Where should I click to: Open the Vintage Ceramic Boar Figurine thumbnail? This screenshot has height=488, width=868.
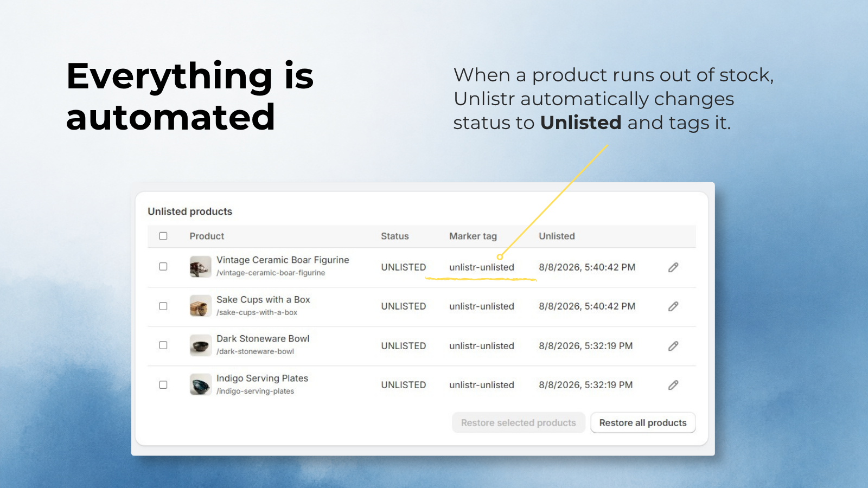(201, 267)
